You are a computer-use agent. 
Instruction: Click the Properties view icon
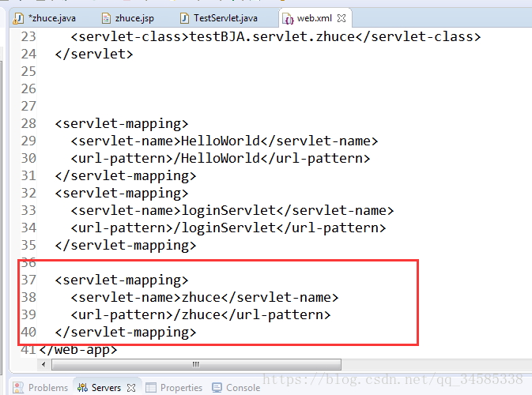151,388
